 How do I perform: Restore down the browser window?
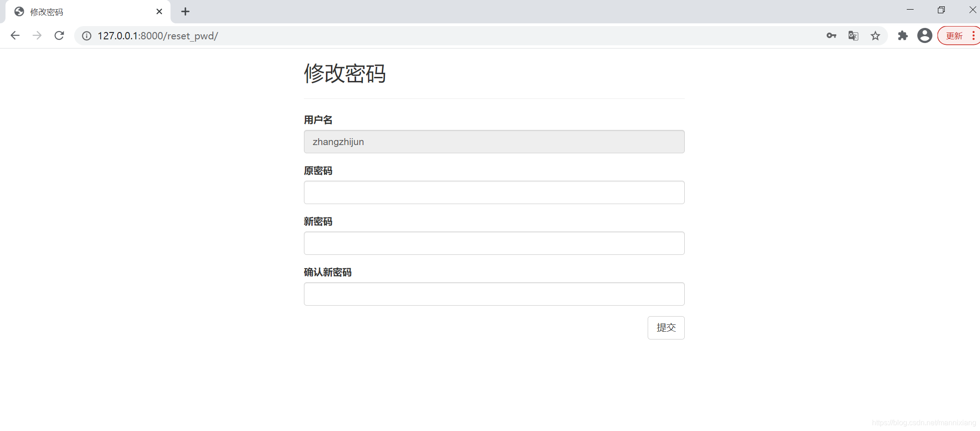pos(941,10)
